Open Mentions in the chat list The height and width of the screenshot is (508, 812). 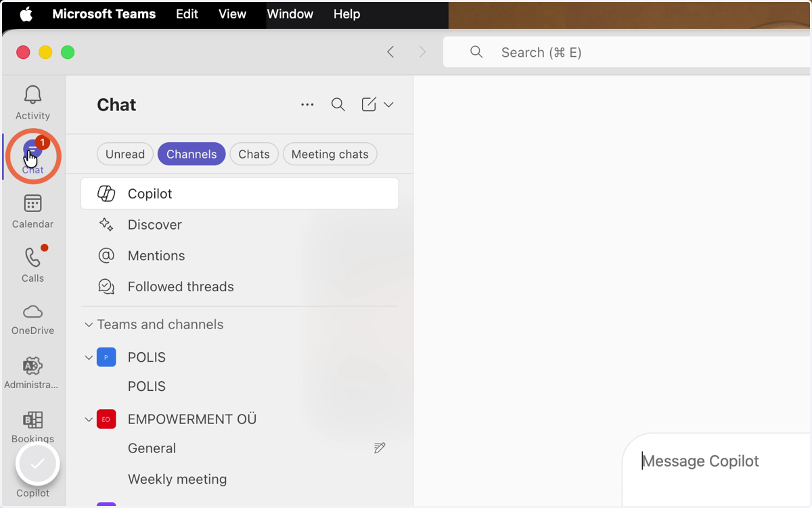point(240,256)
